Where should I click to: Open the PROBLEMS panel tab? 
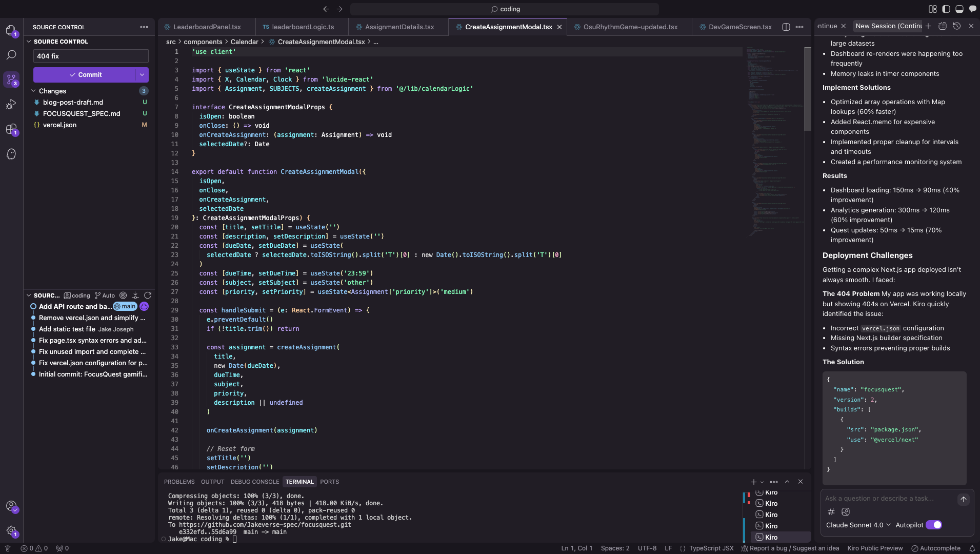tap(179, 482)
